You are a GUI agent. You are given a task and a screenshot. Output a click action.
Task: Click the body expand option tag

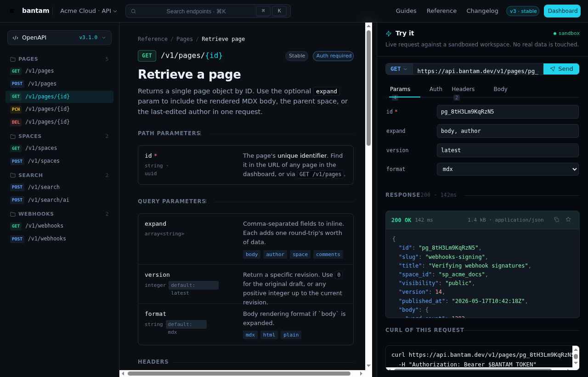(252, 254)
